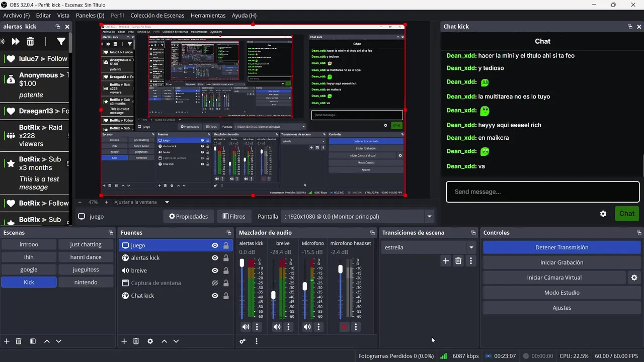Screen dimensions: 644x362
Task: Open the Colección de Escenas menu
Action: pyautogui.click(x=157, y=16)
